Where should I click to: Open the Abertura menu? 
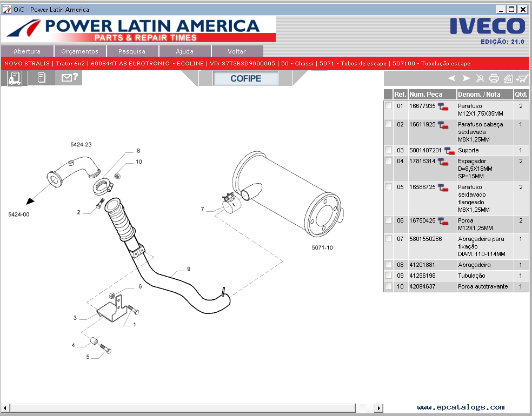(x=27, y=51)
